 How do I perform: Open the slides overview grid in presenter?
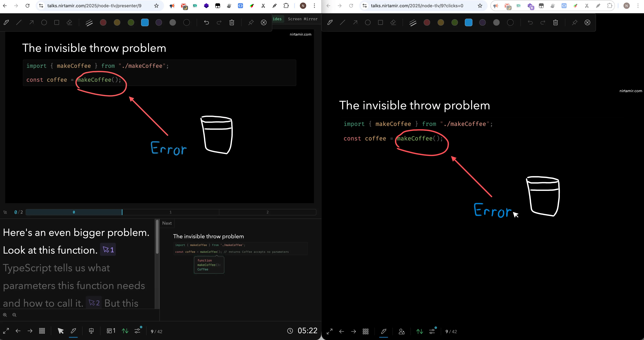(x=42, y=331)
